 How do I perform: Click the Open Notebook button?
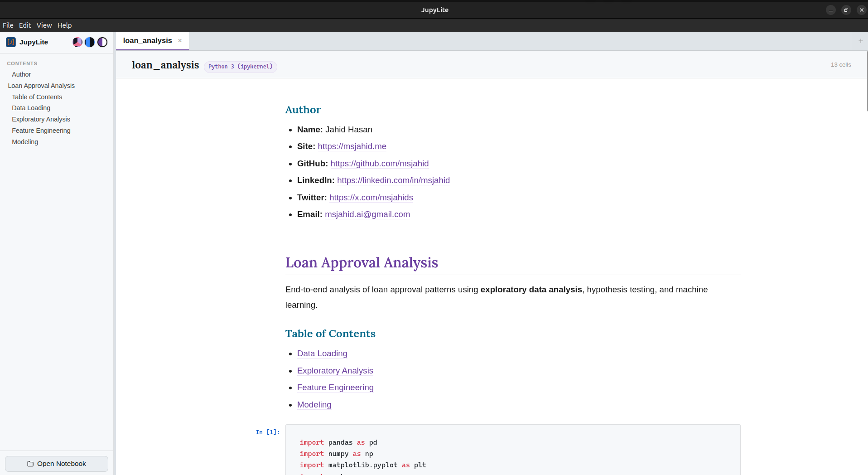pos(56,464)
